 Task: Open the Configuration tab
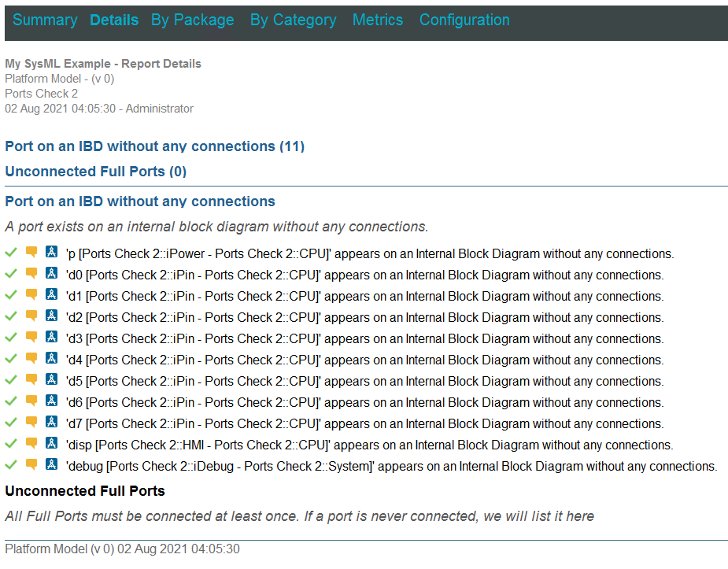[464, 20]
